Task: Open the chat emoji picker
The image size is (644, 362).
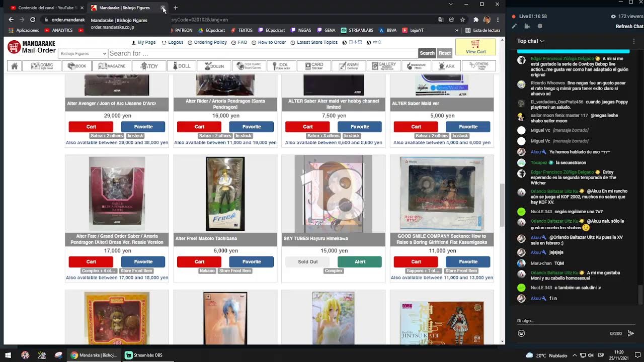Action: [521, 333]
